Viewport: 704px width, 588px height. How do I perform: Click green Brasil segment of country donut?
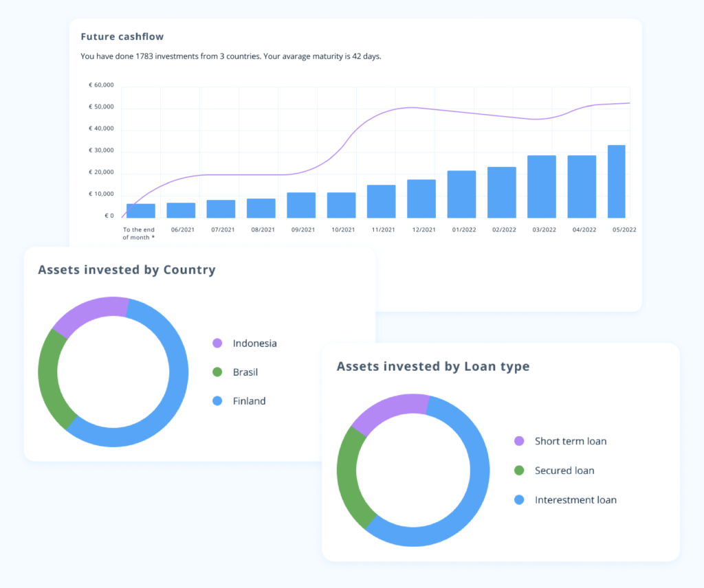point(49,378)
